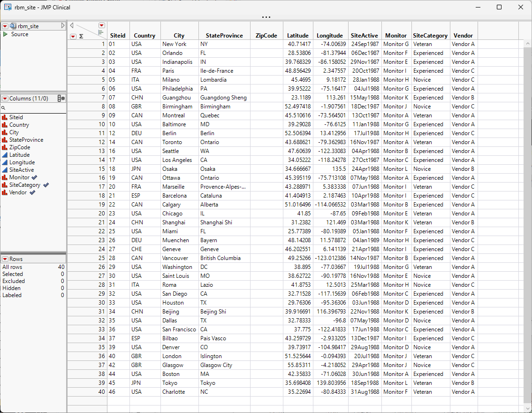Click the checkmark icon next to SiteCategory
The image size is (532, 413).
(46, 185)
